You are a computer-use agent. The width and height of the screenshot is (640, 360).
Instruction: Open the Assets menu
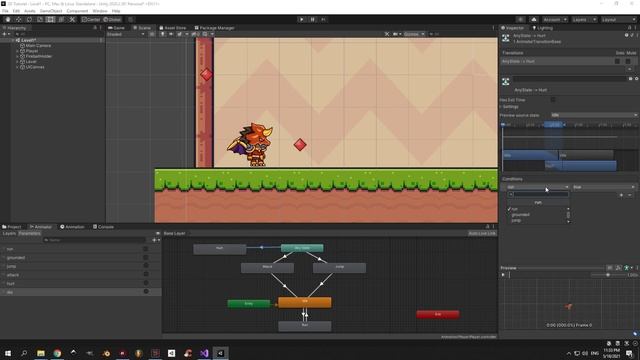coord(30,11)
